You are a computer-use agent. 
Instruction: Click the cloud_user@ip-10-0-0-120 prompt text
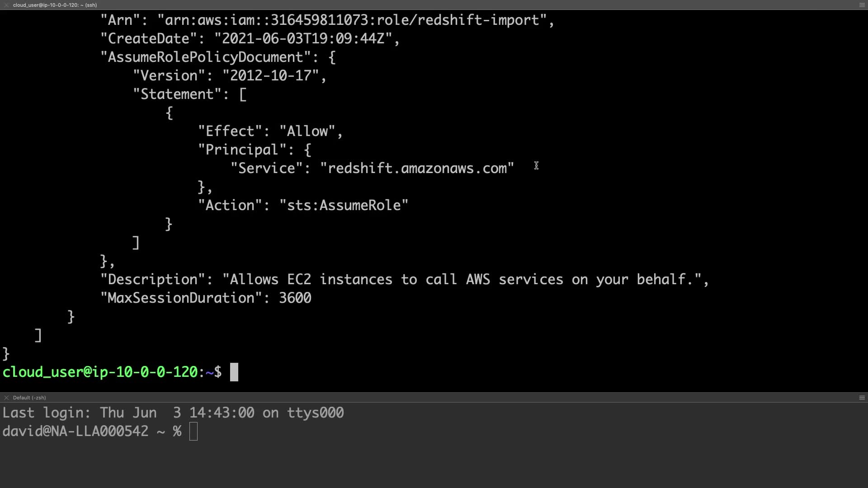100,372
